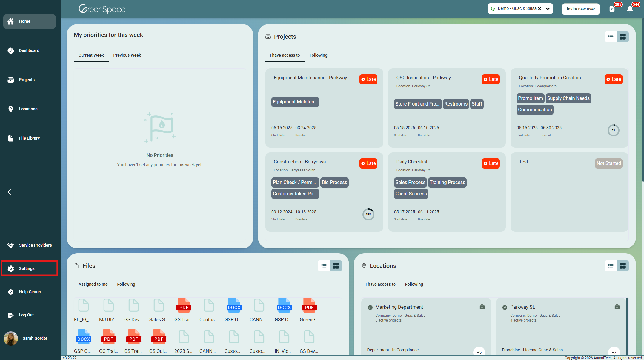Open the documents icon with 285 badge
This screenshot has width=644, height=360.
click(x=612, y=9)
